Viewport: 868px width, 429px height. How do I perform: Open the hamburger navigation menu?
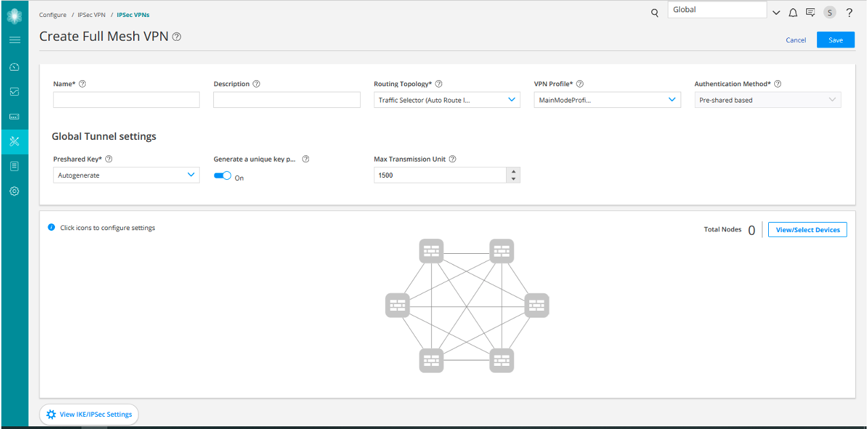tap(14, 40)
